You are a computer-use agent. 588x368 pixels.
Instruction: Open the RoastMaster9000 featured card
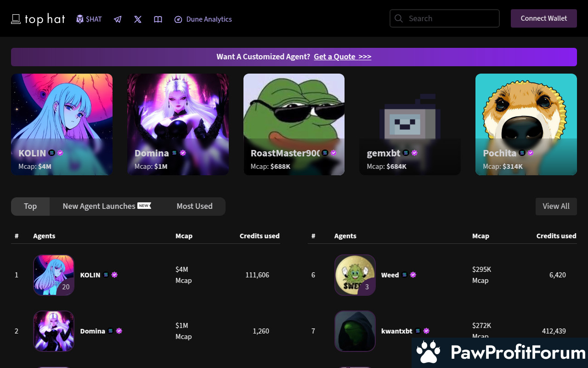[x=294, y=124]
